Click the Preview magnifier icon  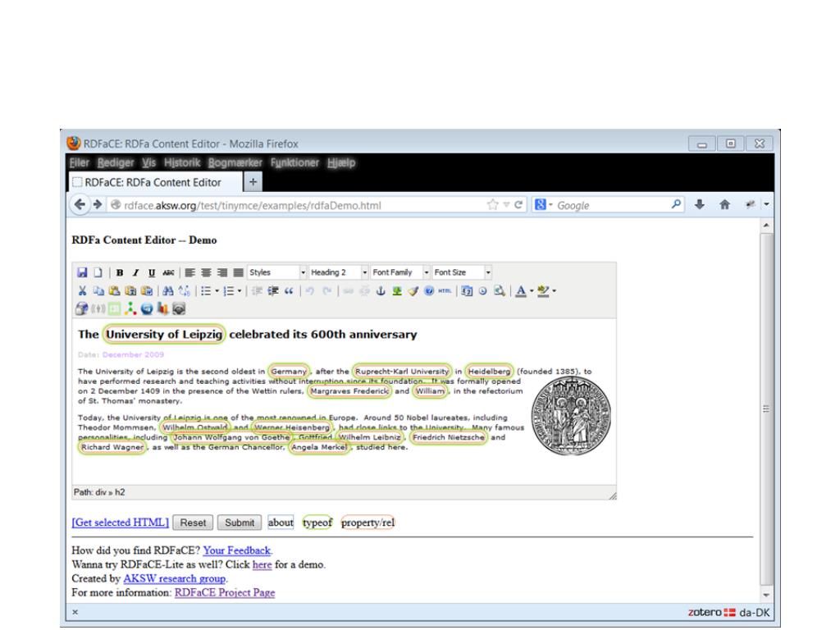[x=500, y=291]
